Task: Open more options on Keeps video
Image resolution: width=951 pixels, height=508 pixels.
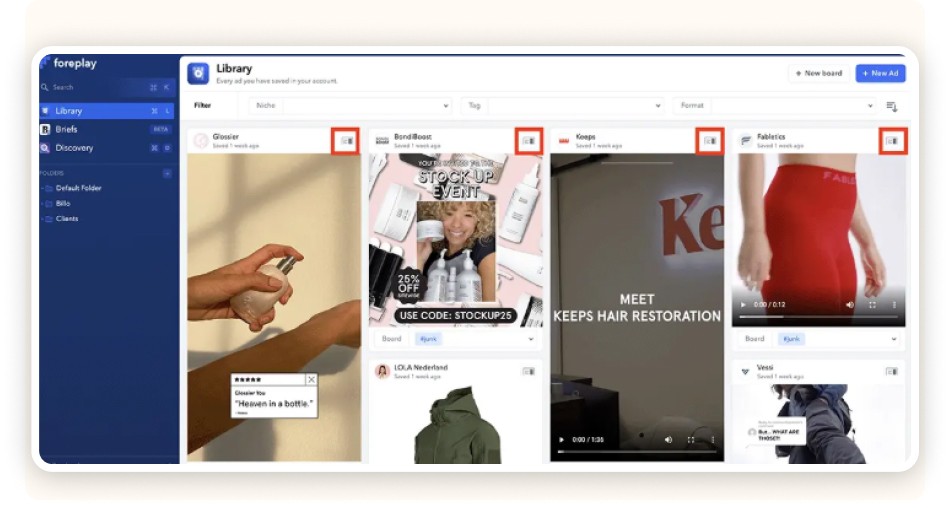Action: (713, 439)
